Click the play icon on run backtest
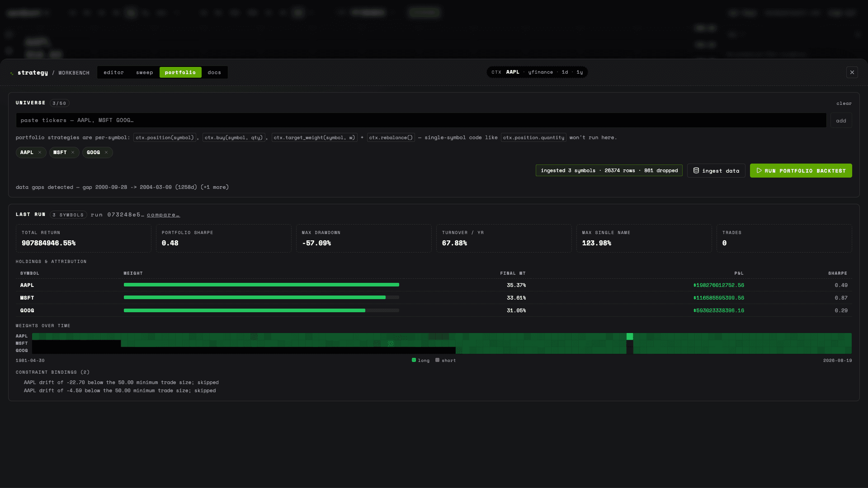Screen dimensions: 868x488 [759, 170]
